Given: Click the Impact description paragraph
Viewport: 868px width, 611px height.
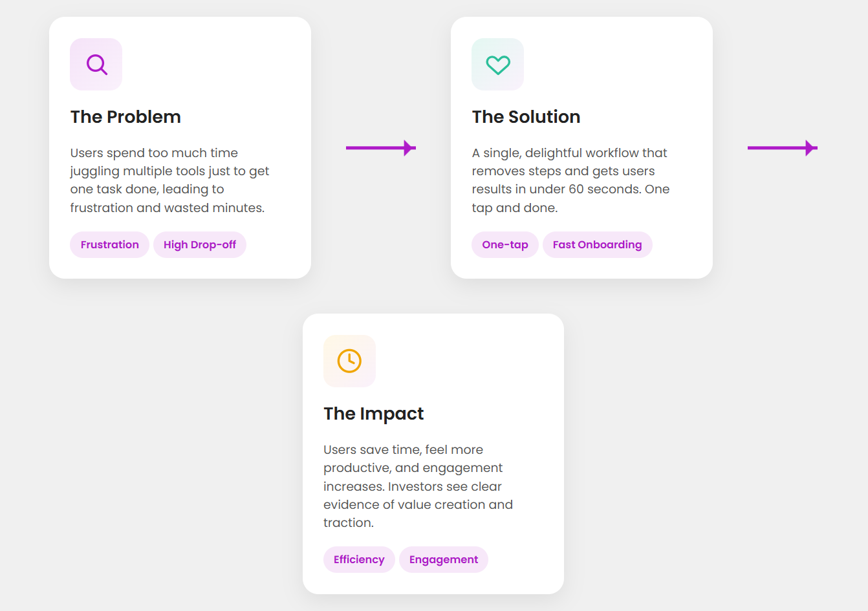Looking at the screenshot, I should point(418,486).
